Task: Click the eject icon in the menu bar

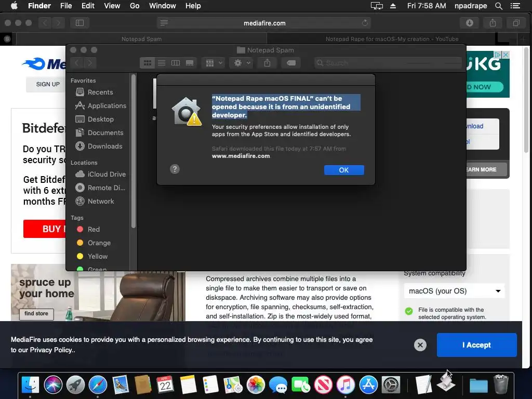Action: point(393,6)
